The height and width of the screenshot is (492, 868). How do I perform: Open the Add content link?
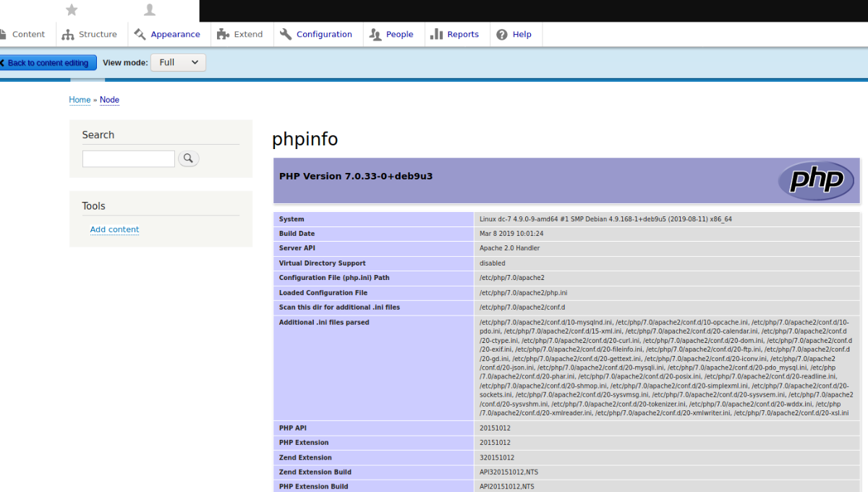tap(114, 229)
